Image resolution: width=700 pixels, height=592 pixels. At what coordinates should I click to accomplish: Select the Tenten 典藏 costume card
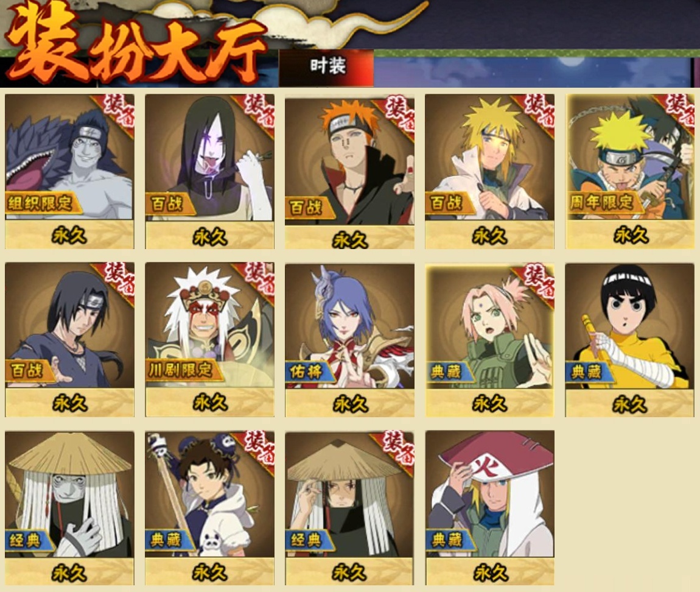click(210, 508)
